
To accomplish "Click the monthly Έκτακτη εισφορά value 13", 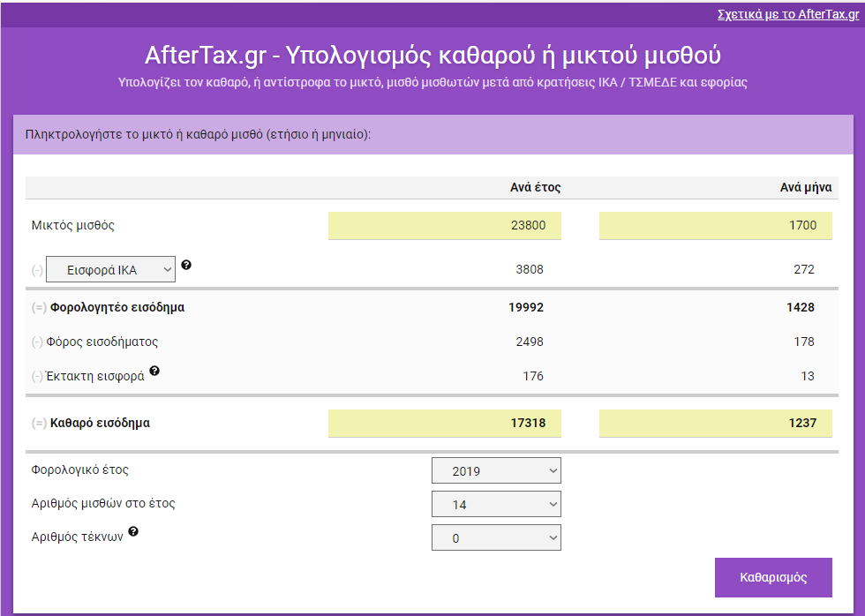I will point(808,376).
